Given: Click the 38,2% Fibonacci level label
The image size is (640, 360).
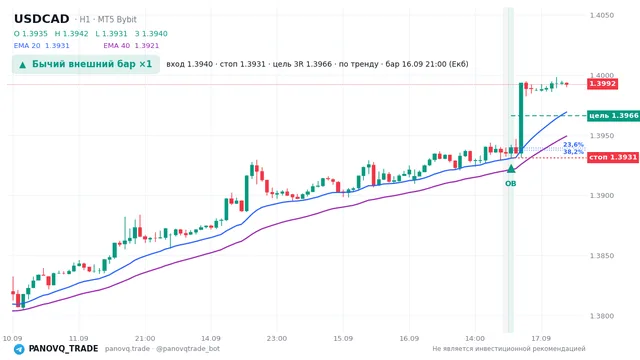Looking at the screenshot, I should pos(573,152).
